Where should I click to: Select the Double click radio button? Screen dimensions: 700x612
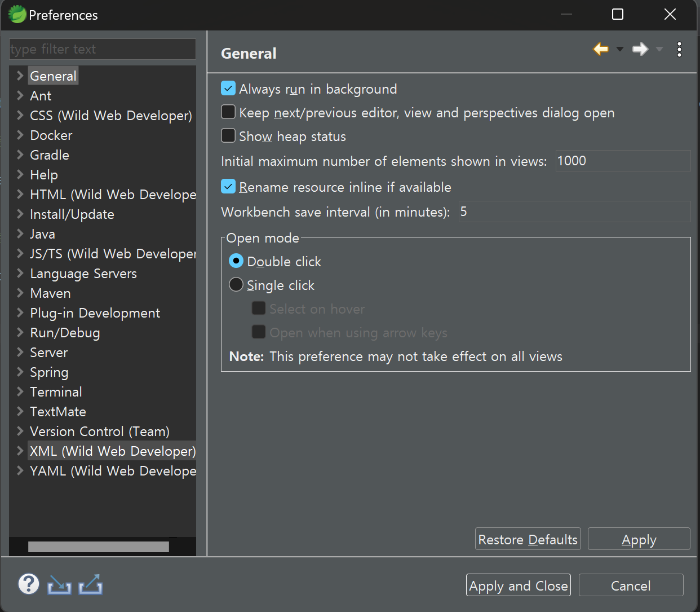click(x=236, y=261)
